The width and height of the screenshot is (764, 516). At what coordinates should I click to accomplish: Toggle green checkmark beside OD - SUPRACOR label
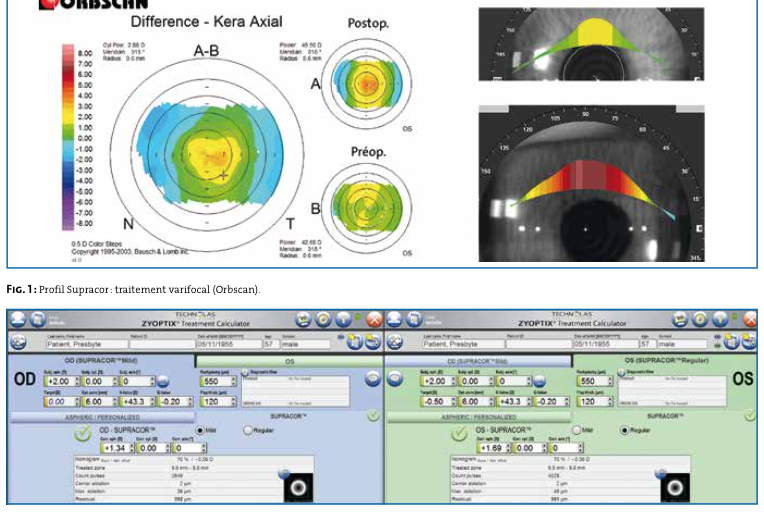[83, 433]
